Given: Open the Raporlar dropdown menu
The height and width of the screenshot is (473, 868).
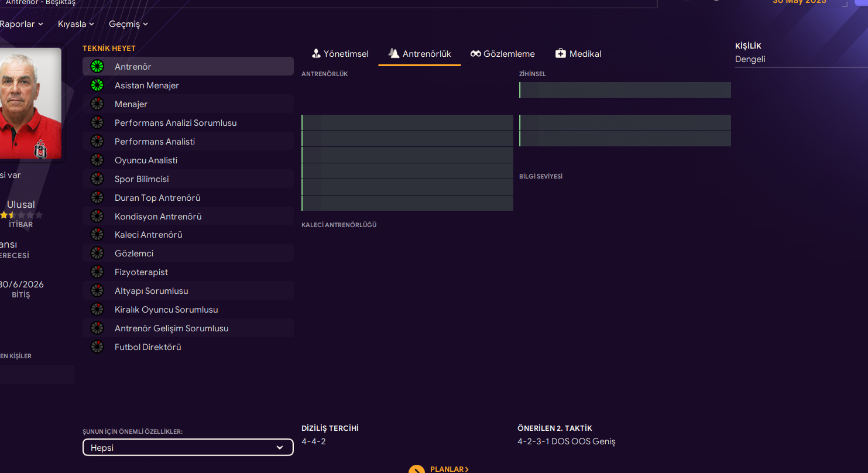Looking at the screenshot, I should point(21,24).
